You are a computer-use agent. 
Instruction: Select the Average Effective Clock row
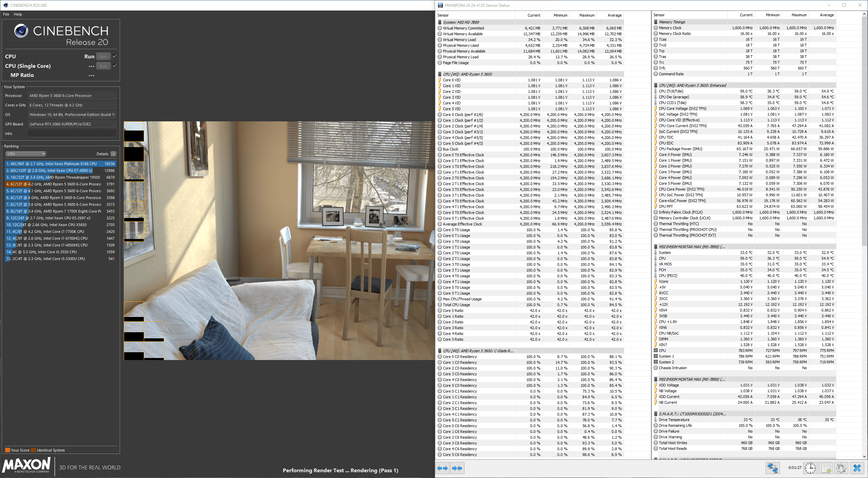coord(531,224)
